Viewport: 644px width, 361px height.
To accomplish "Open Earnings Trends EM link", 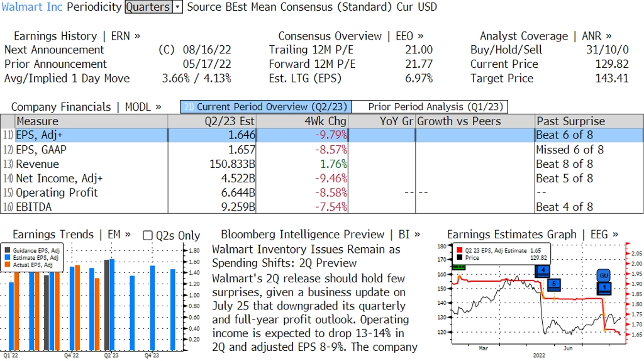I will click(72, 235).
